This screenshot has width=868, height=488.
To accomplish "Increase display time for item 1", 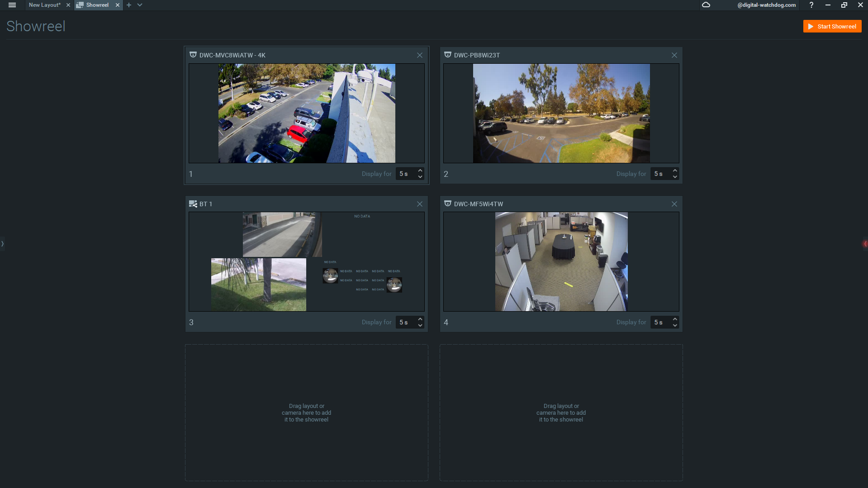I will point(420,171).
